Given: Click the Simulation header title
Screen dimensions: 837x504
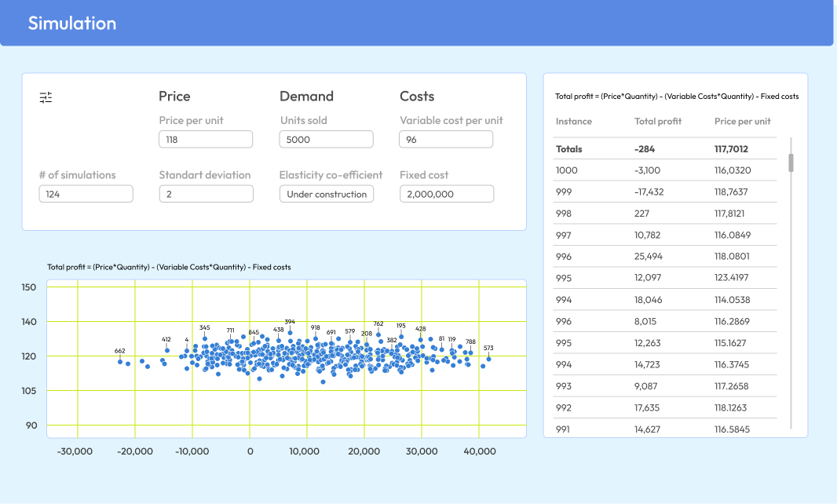Looking at the screenshot, I should [x=72, y=24].
